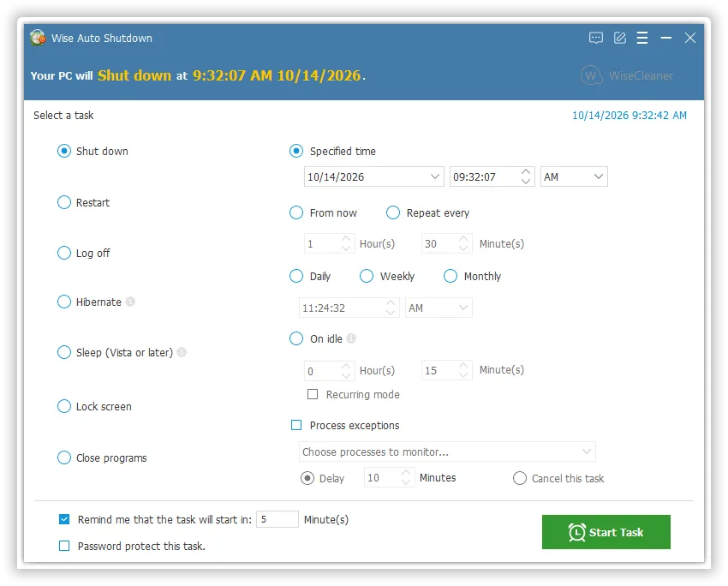The image size is (728, 586).
Task: Uncheck Remind me that the task will start
Action: coord(64,519)
